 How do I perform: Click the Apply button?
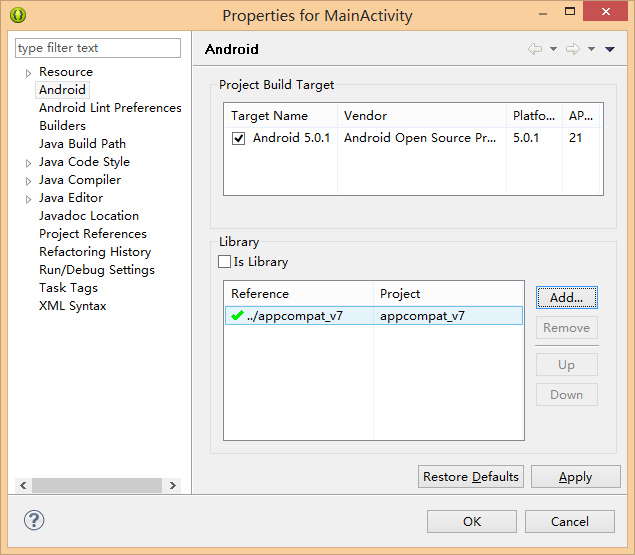pos(575,477)
